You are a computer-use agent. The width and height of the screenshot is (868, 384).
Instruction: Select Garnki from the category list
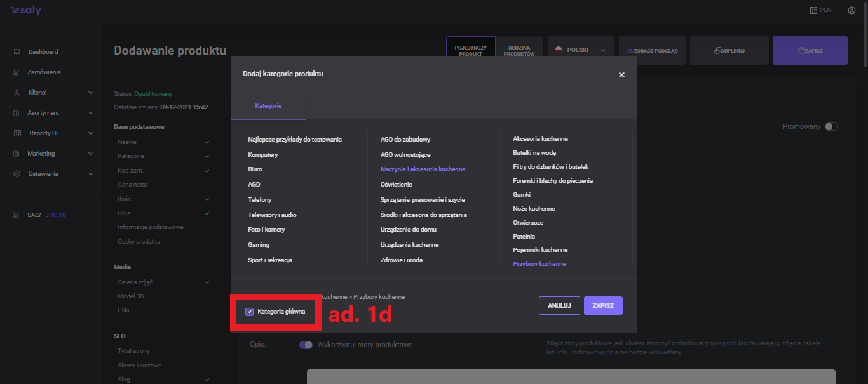[x=522, y=195]
